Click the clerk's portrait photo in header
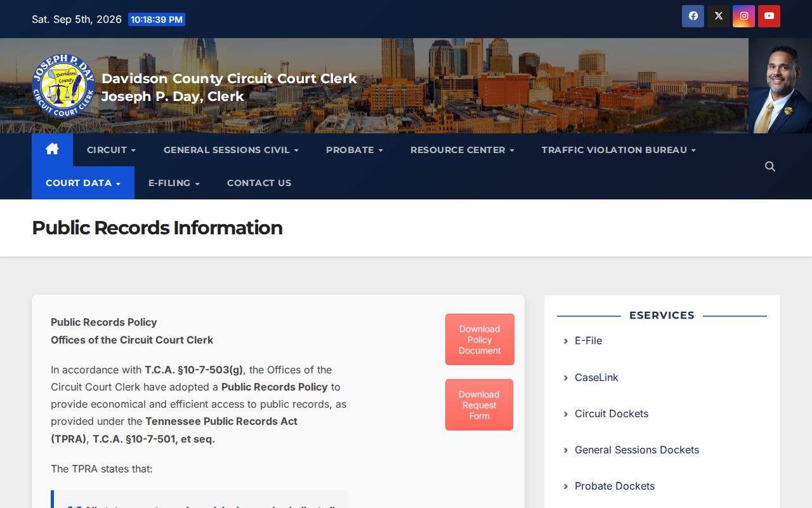812x508 pixels. pyautogui.click(x=780, y=86)
